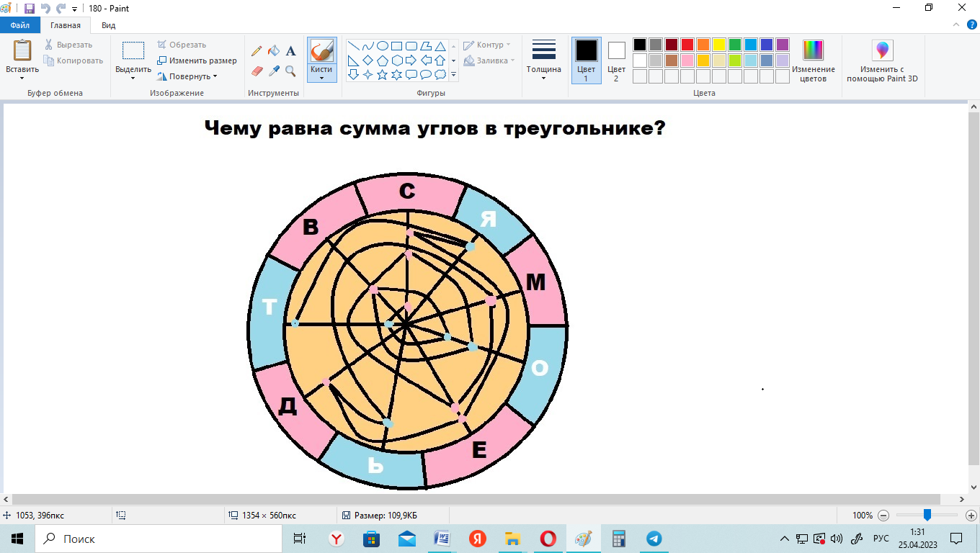Select the Pencil tool
The image size is (980, 553).
pyautogui.click(x=257, y=51)
